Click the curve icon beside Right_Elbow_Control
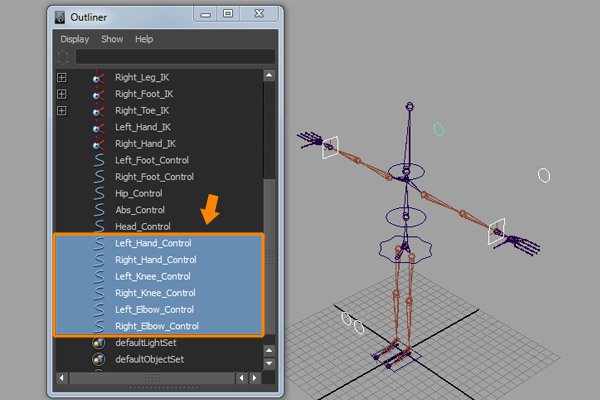The image size is (600, 400). pyautogui.click(x=99, y=326)
